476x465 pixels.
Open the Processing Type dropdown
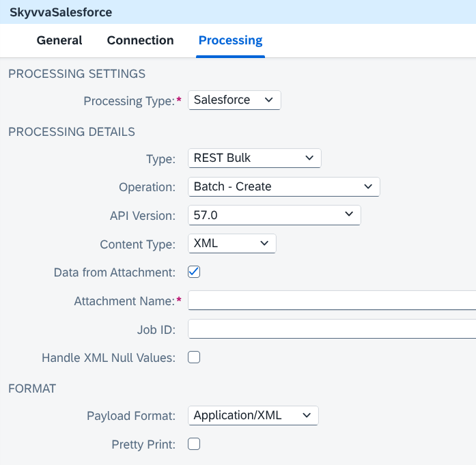point(234,100)
